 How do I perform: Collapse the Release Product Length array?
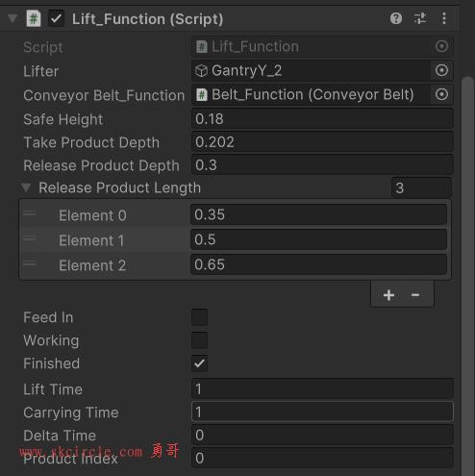26,188
